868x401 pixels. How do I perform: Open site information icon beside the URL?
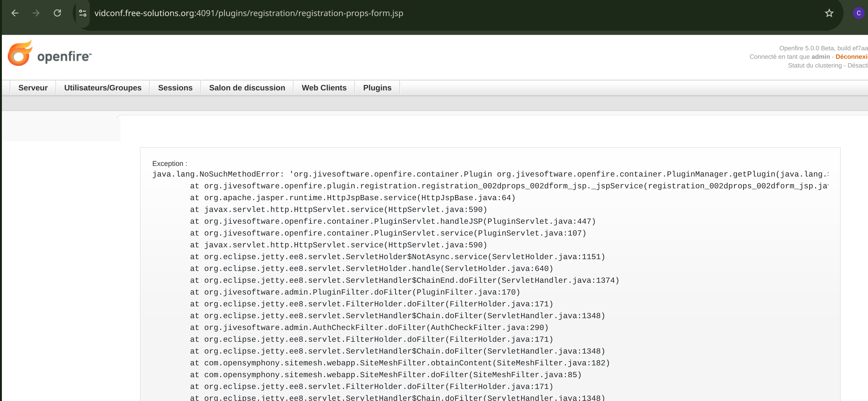(83, 13)
